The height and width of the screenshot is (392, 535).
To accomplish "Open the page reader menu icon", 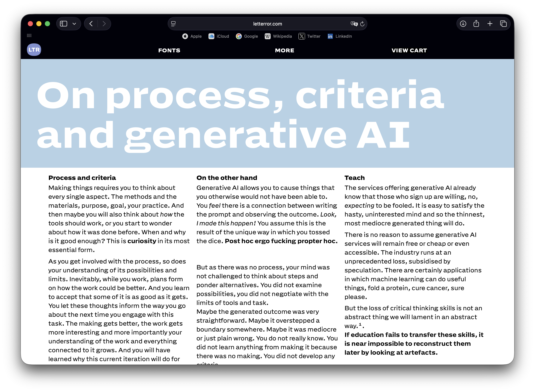I will [x=173, y=24].
